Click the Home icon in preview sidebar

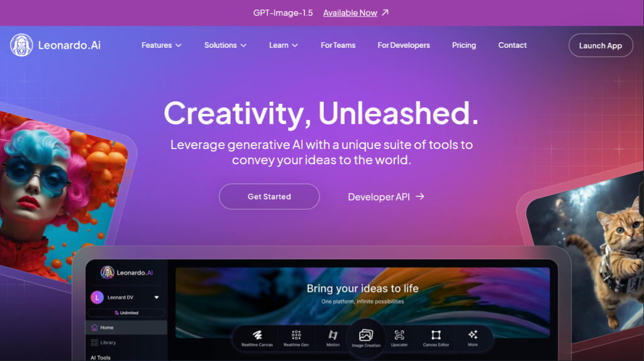(x=94, y=327)
